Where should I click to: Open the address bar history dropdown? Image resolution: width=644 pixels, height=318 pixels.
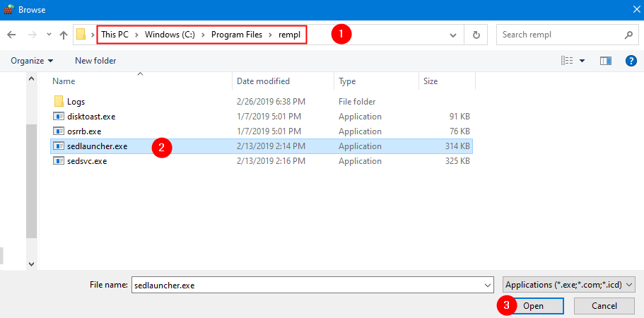(453, 35)
